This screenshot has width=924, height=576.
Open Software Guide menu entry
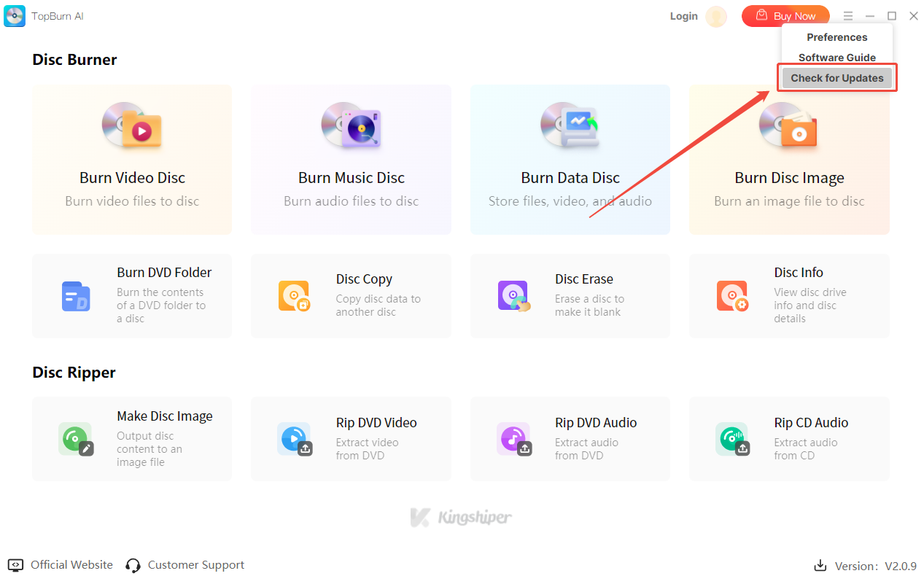[836, 58]
